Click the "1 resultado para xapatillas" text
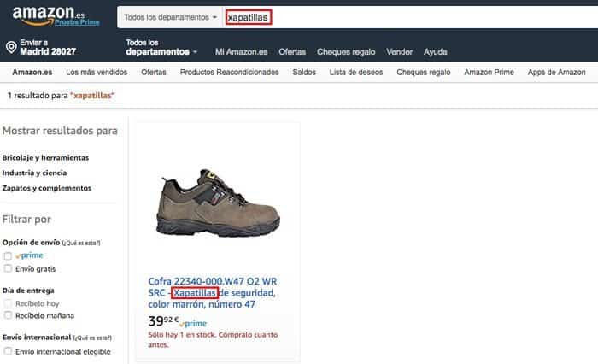598x364 pixels. click(x=61, y=96)
